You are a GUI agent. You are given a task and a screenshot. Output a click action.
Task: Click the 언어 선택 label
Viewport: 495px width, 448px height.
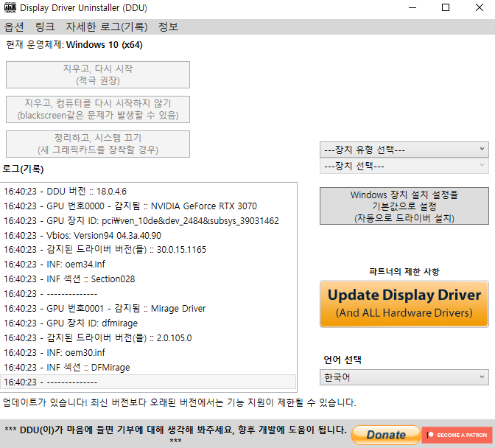343,360
